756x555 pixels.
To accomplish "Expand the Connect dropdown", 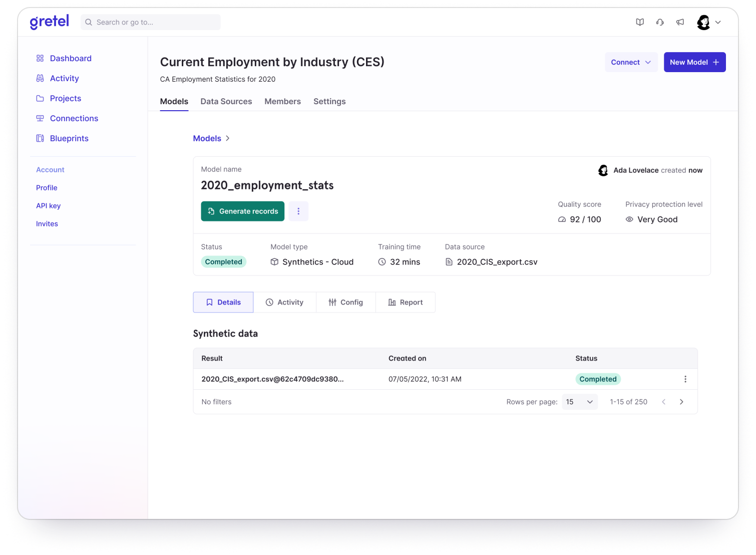I will [631, 62].
